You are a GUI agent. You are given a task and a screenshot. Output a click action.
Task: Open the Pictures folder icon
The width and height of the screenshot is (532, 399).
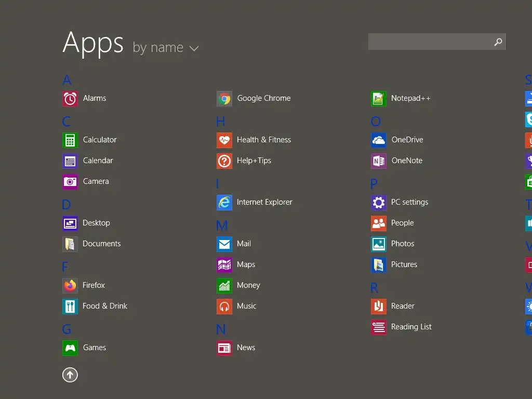coord(379,264)
